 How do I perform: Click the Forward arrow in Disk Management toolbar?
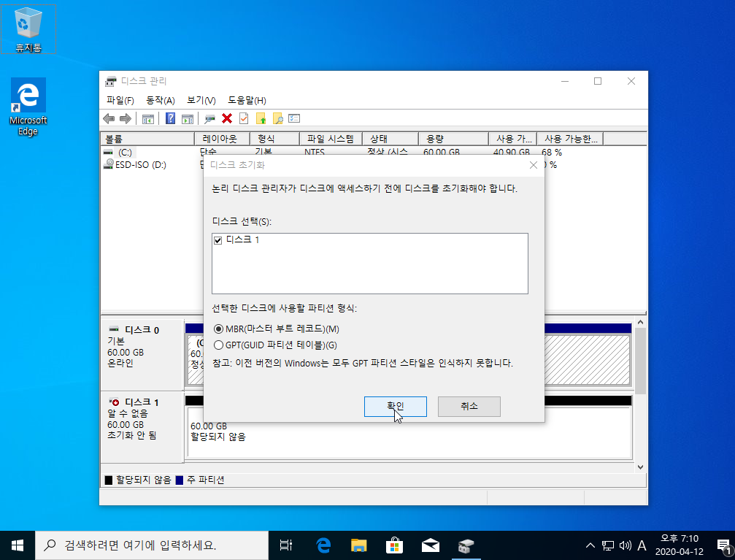pyautogui.click(x=125, y=119)
